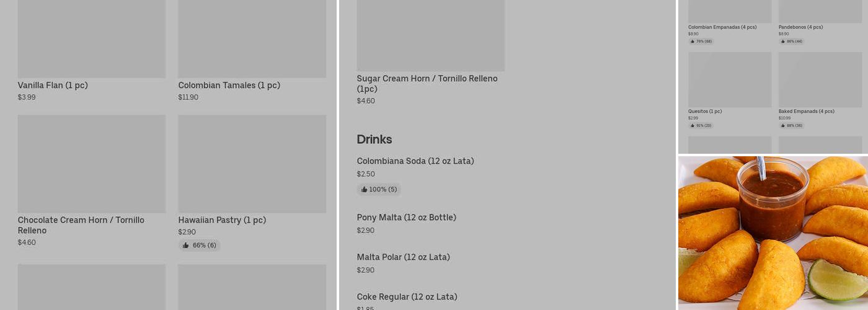Click the thumbs-up icon under Pandebonos
This screenshot has height=310, width=868.
tap(782, 42)
